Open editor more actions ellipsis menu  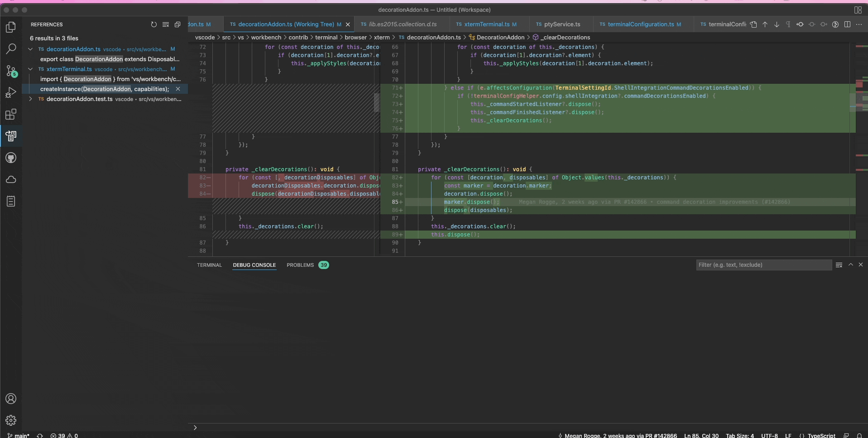coord(859,24)
